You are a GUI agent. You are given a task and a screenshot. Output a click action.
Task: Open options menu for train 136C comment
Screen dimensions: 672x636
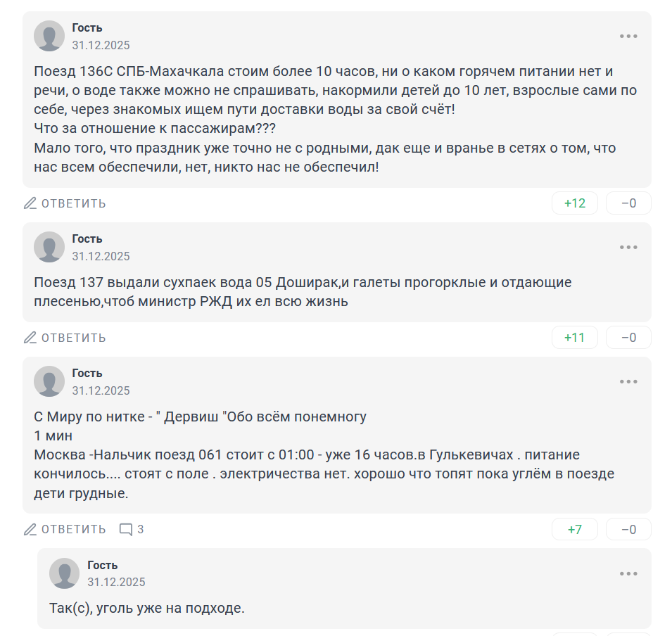pyautogui.click(x=628, y=37)
